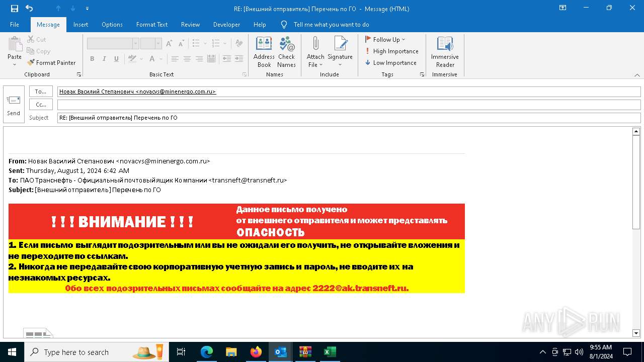Viewport: 644px width, 362px height.
Task: Apply the font color
Action: 152,59
